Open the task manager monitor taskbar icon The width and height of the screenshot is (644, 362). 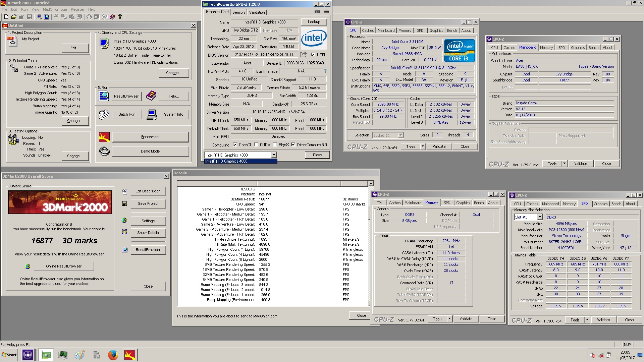click(x=62, y=355)
